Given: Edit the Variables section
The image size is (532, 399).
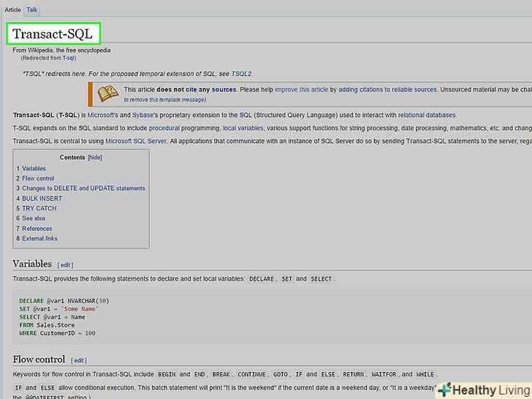Looking at the screenshot, I should pyautogui.click(x=65, y=265).
